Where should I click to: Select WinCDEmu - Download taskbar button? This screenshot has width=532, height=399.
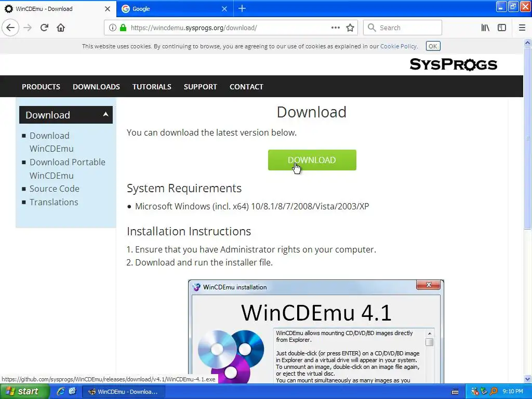pyautogui.click(x=124, y=392)
